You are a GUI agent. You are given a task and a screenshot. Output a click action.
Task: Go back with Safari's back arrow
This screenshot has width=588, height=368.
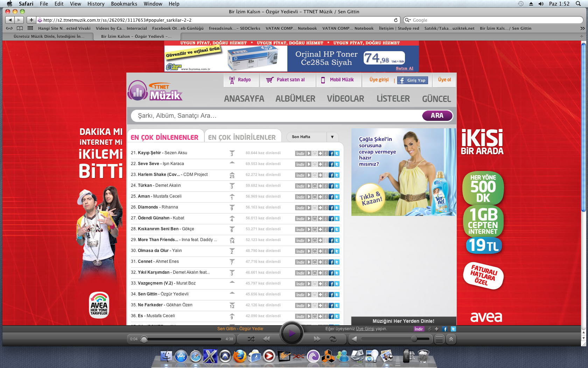10,20
